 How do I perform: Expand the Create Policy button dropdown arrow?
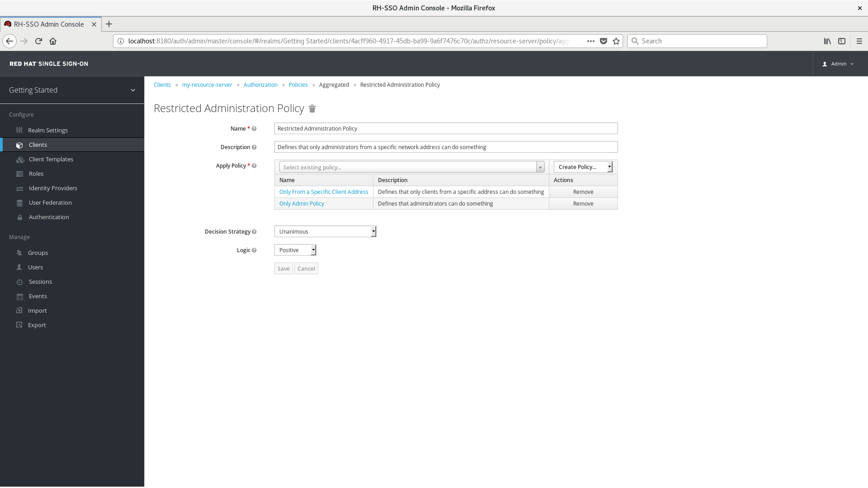(609, 166)
